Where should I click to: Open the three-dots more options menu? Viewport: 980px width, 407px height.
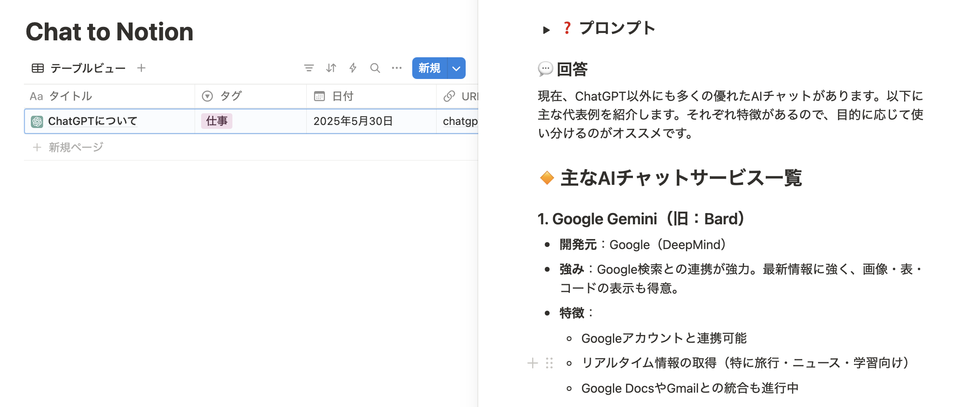pyautogui.click(x=397, y=68)
